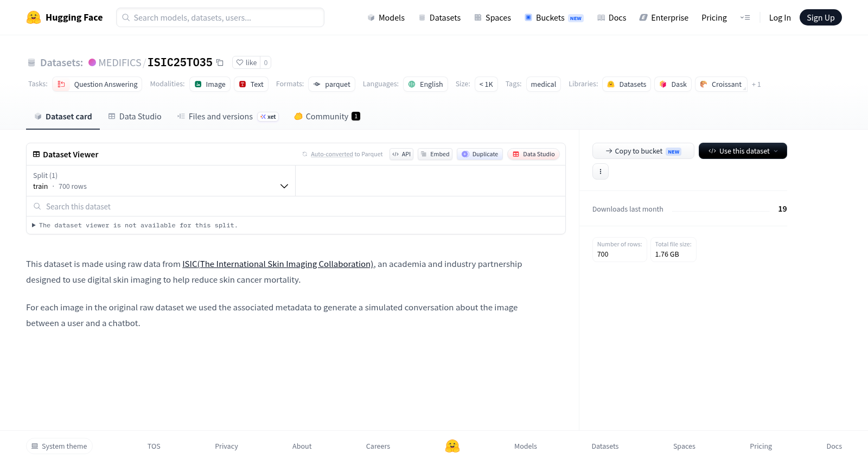The width and height of the screenshot is (868, 465).
Task: Open the Use this dataset dropdown
Action: point(743,151)
